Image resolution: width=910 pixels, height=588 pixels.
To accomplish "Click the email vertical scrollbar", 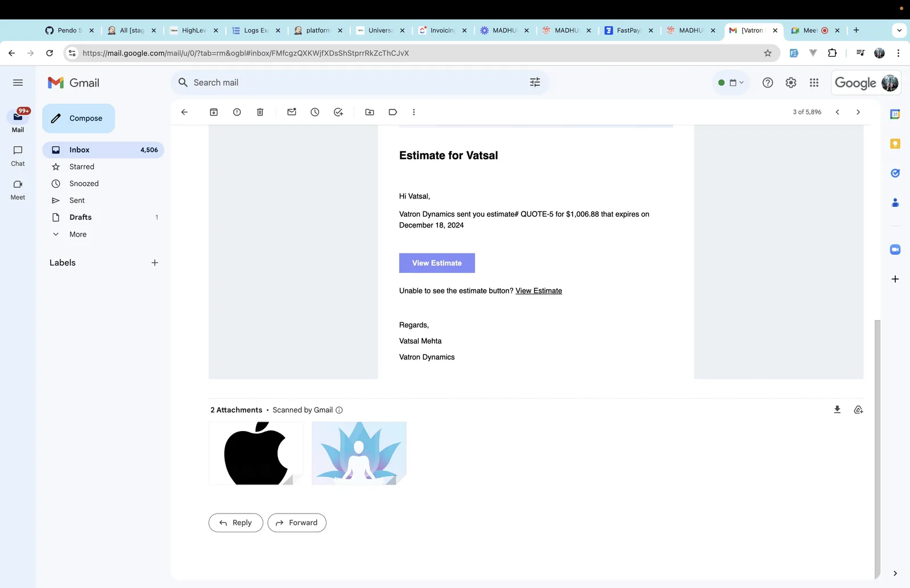I will (x=877, y=448).
